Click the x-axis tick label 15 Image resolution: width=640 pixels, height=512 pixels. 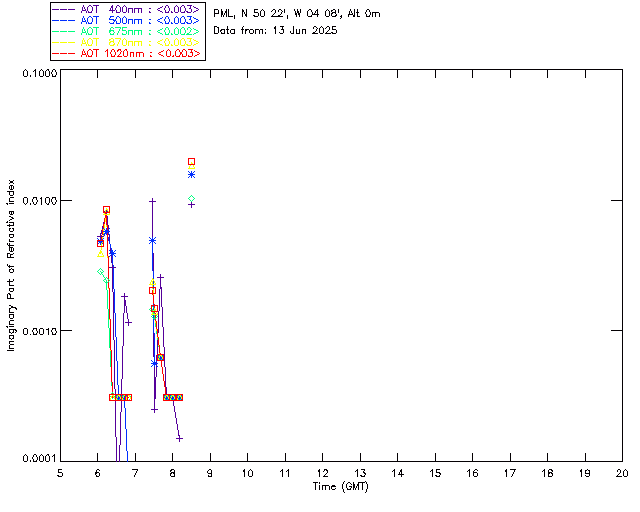pyautogui.click(x=435, y=473)
